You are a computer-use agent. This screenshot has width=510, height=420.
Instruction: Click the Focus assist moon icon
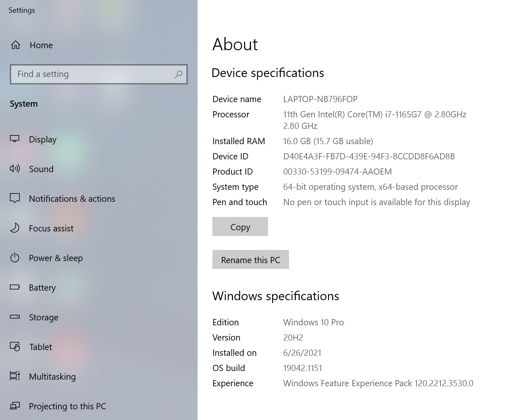[x=15, y=228]
